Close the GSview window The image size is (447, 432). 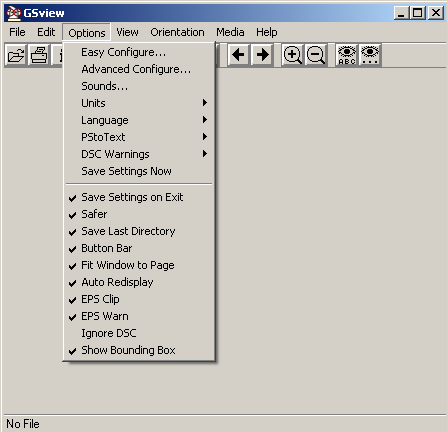click(436, 13)
